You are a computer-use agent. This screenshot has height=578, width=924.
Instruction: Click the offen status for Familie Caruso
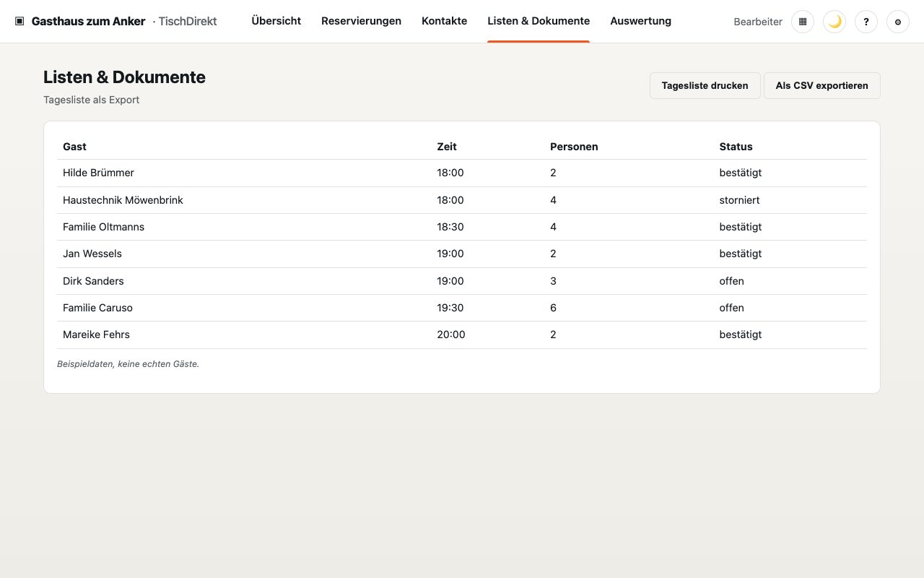click(x=731, y=308)
